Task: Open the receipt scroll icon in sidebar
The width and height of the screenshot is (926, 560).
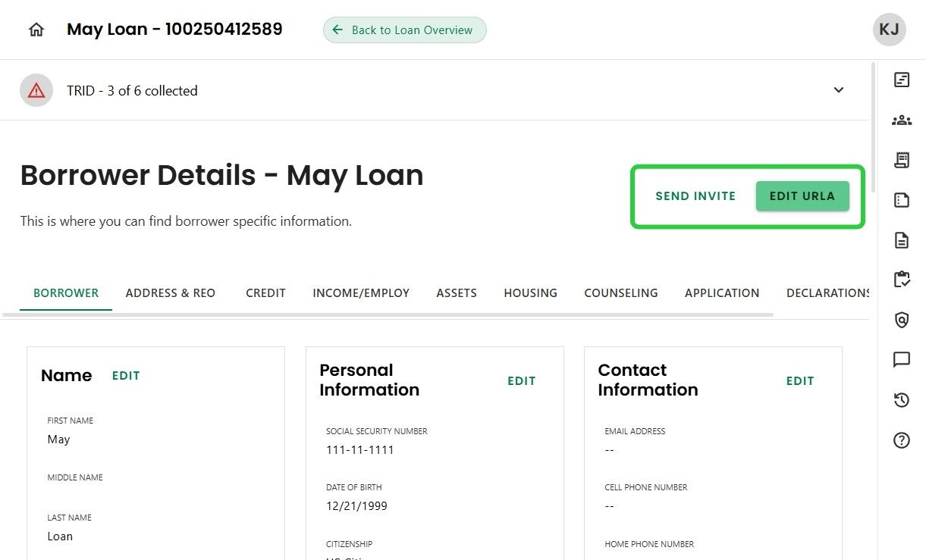Action: pyautogui.click(x=901, y=160)
